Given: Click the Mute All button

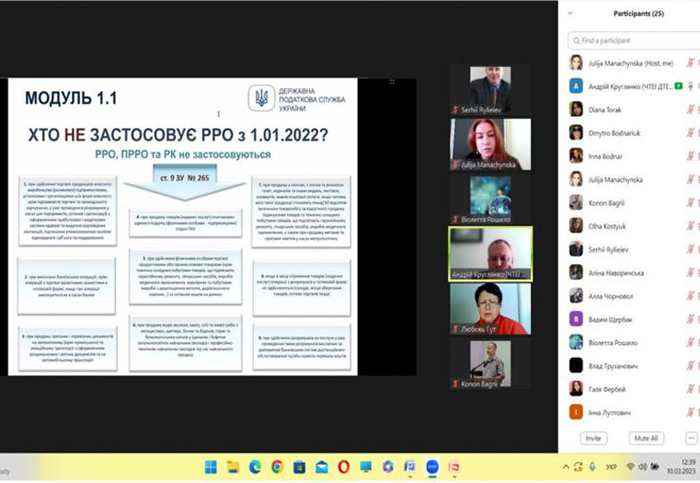Looking at the screenshot, I should [x=646, y=438].
